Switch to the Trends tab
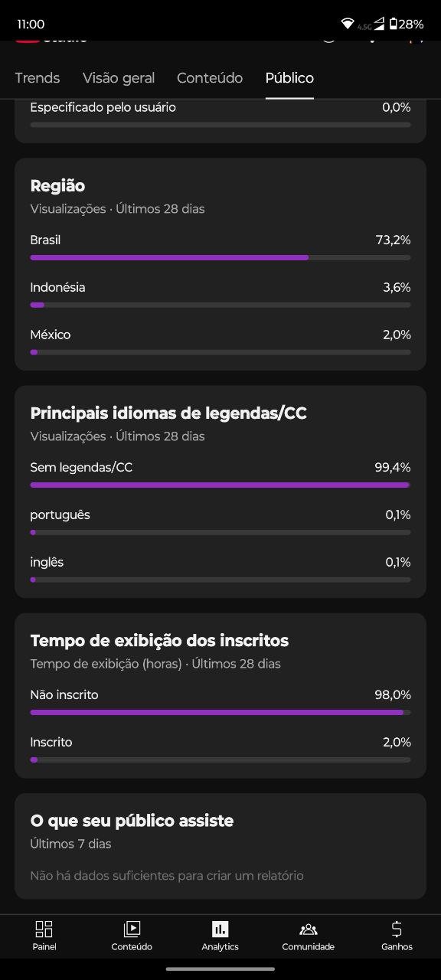This screenshot has height=980, width=441. pos(38,78)
